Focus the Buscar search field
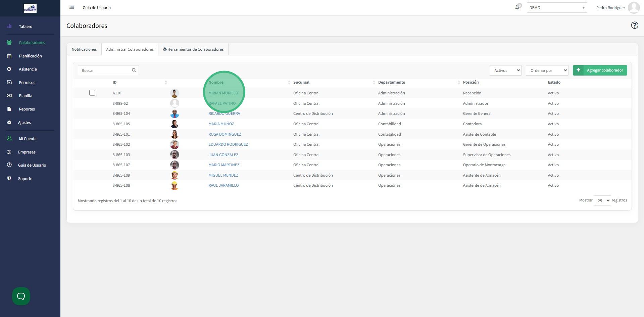Image resolution: width=644 pixels, height=317 pixels. point(105,70)
